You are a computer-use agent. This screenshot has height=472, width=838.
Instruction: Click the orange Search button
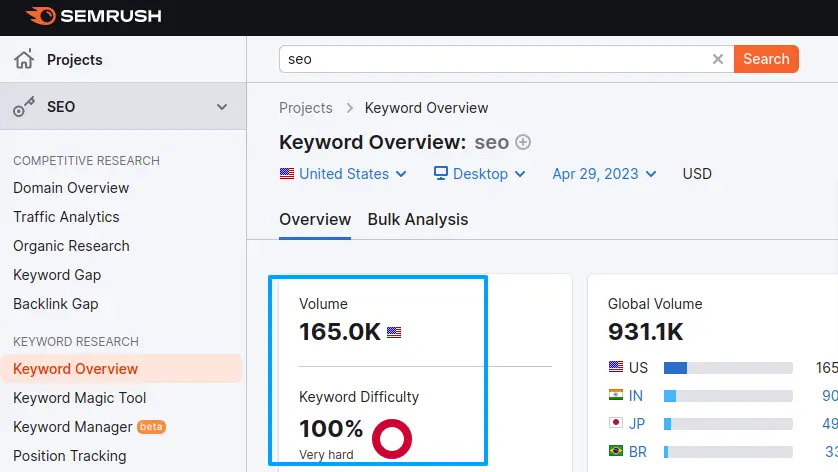[x=766, y=59]
